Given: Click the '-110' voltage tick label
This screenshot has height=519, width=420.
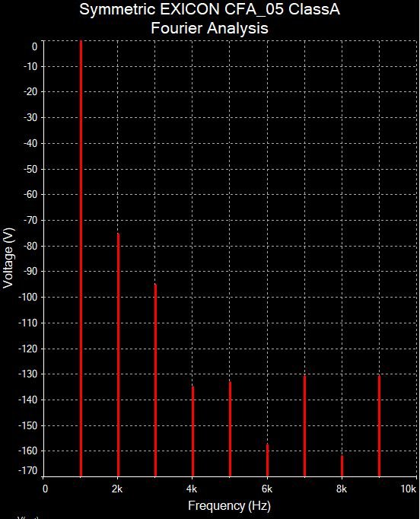Looking at the screenshot, I should tap(28, 323).
